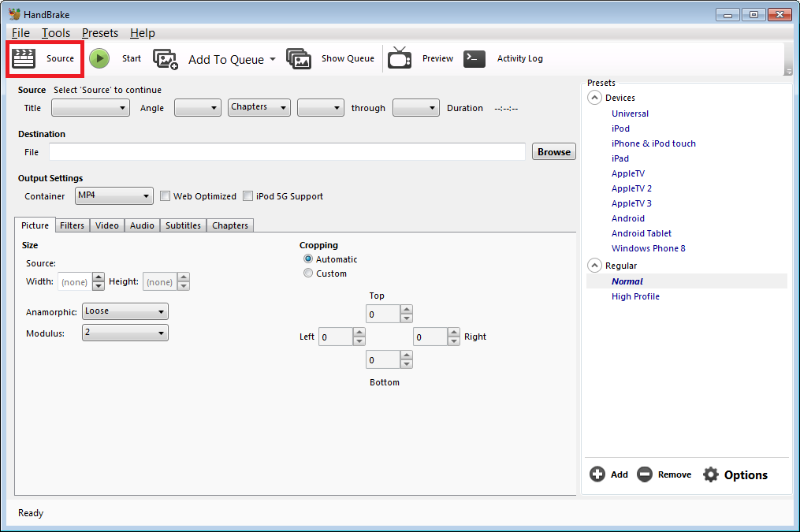Open the Tools menu
Viewport: 800px width, 532px height.
coord(56,33)
